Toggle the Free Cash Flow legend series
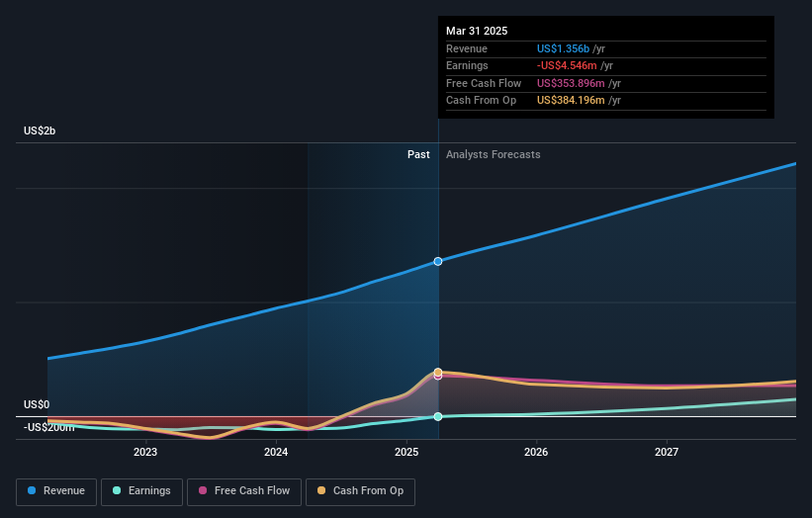812x518 pixels. tap(244, 491)
